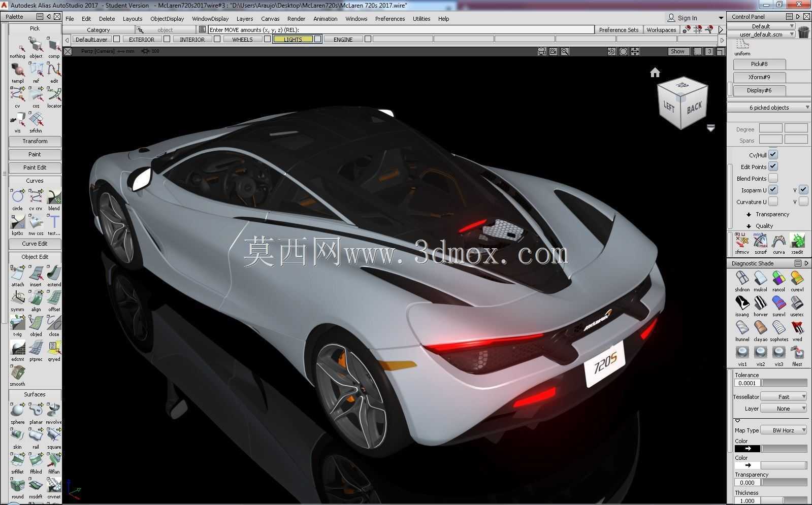Adjust the Tolerance slider
The height and width of the screenshot is (505, 812).
(784, 383)
